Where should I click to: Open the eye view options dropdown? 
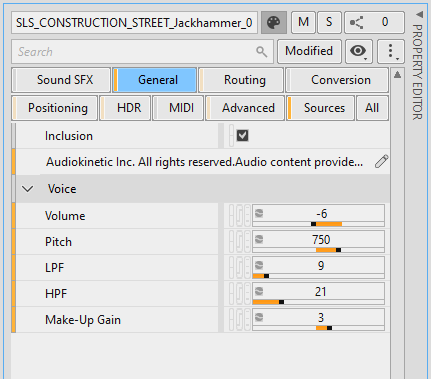(x=359, y=51)
